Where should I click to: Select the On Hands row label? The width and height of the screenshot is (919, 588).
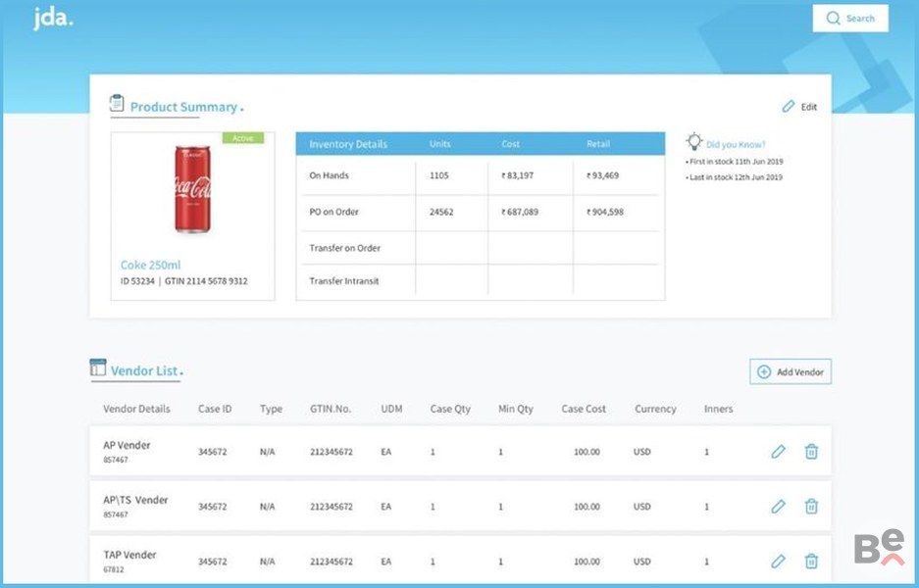coord(329,175)
